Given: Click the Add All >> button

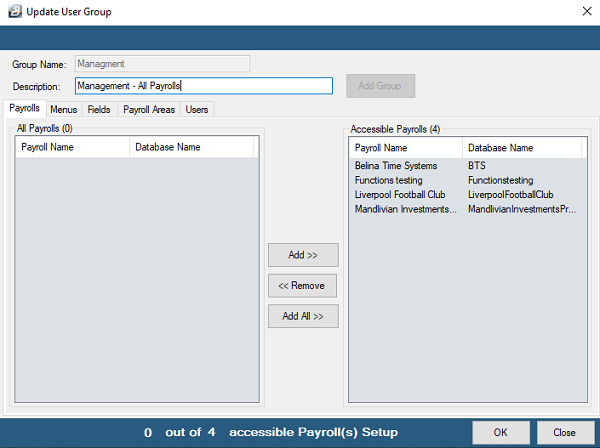Looking at the screenshot, I should point(303,316).
